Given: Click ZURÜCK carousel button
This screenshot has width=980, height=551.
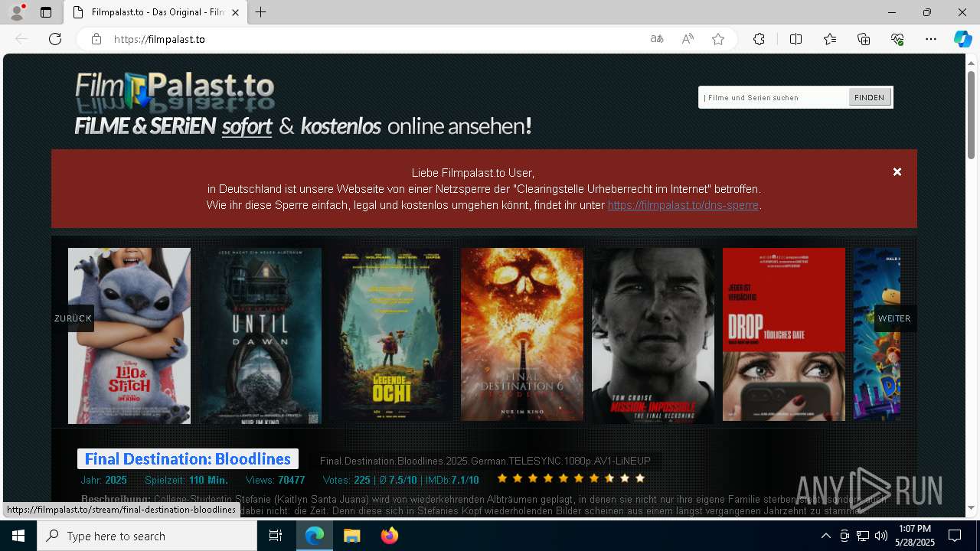Looking at the screenshot, I should (73, 318).
